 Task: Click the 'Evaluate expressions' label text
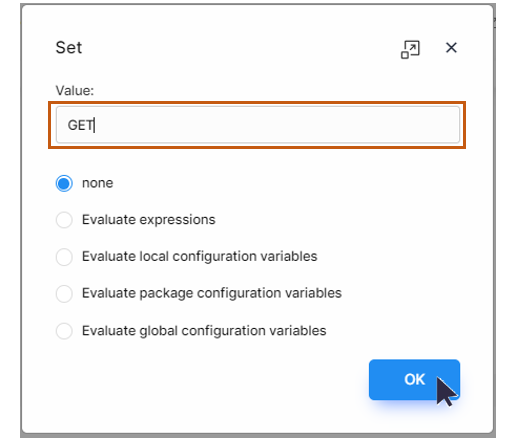click(x=149, y=220)
